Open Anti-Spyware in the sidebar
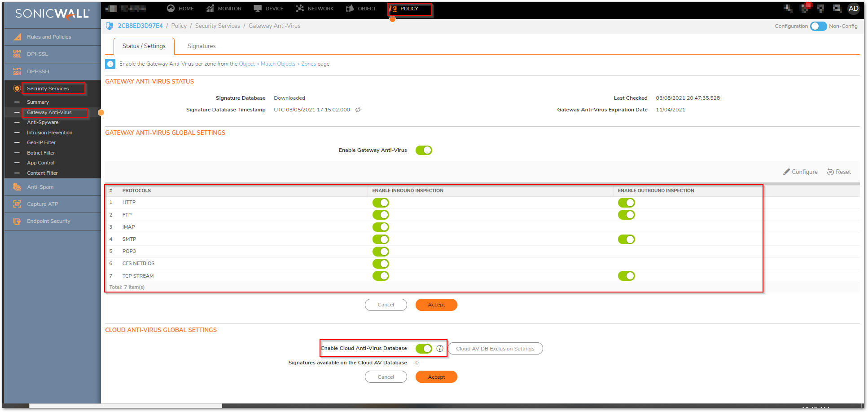868x412 pixels. [x=43, y=122]
